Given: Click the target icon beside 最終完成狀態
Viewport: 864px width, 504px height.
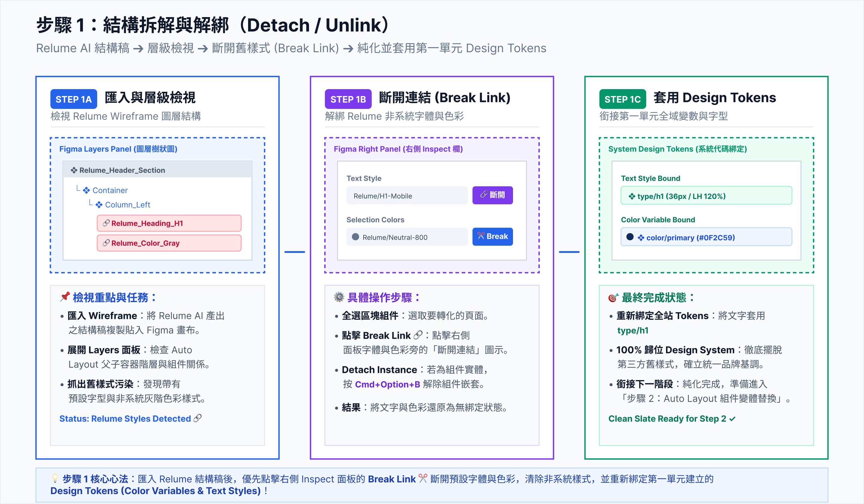Looking at the screenshot, I should 613,297.
